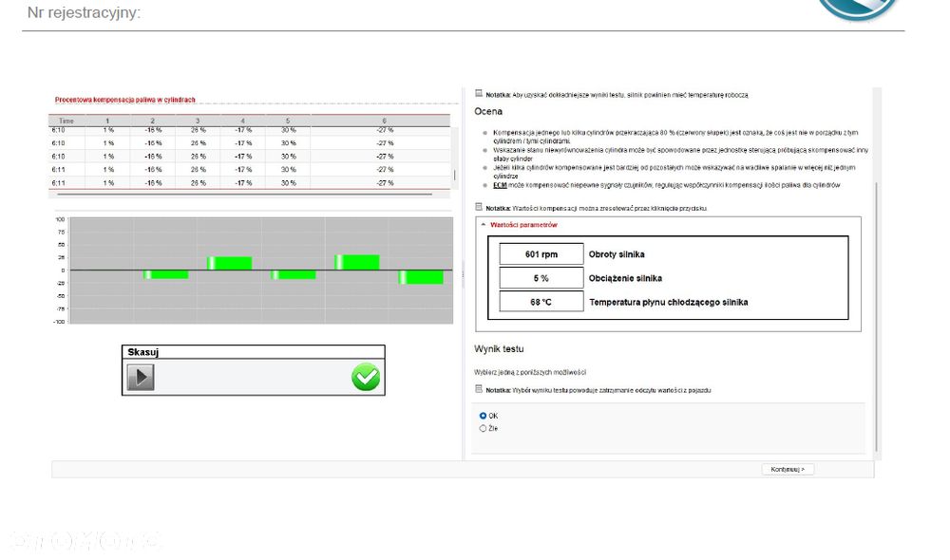The image size is (950, 560).
Task: Click the table's vertical scrollbar
Action: pos(454,175)
